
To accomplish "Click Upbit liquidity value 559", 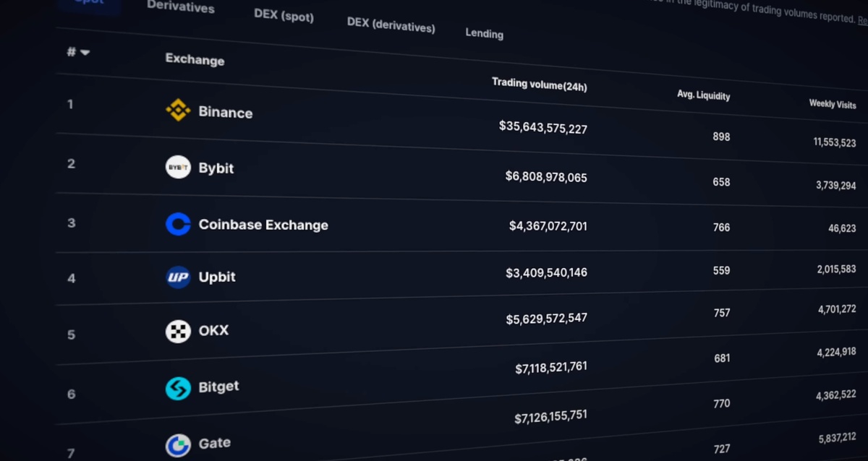I will [721, 270].
